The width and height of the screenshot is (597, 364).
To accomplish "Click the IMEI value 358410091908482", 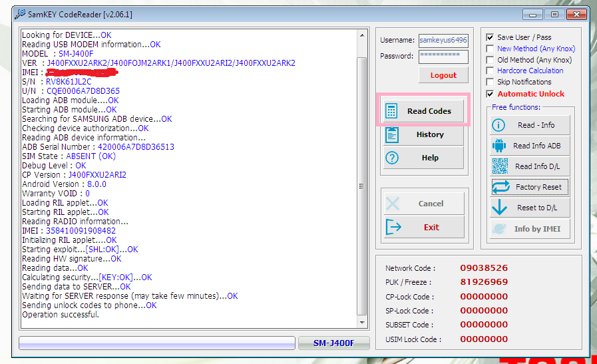I will click(x=81, y=231).
